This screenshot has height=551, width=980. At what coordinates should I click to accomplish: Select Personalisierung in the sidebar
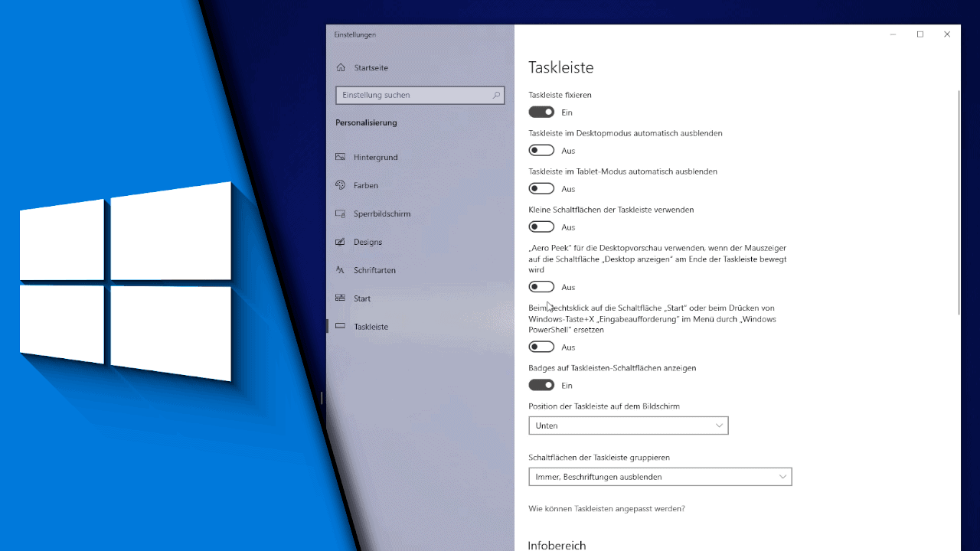pyautogui.click(x=366, y=122)
